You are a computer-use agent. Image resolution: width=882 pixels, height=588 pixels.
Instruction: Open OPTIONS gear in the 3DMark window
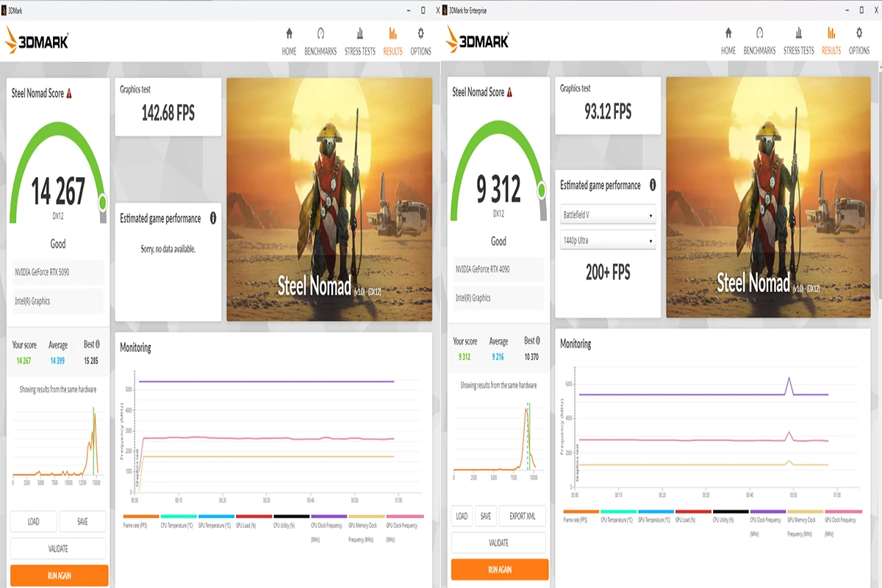click(420, 41)
